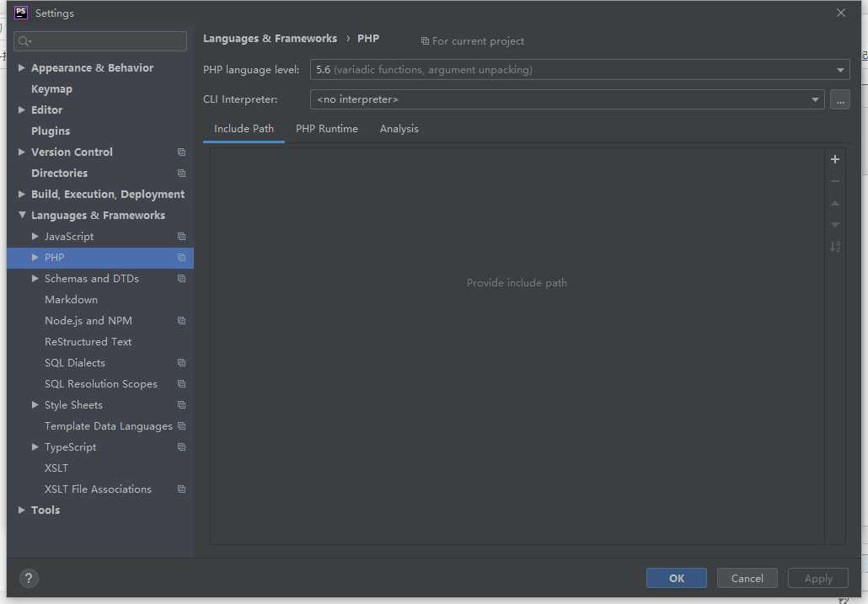The width and height of the screenshot is (868, 604).
Task: Expand the JavaScript node
Action: tap(35, 236)
